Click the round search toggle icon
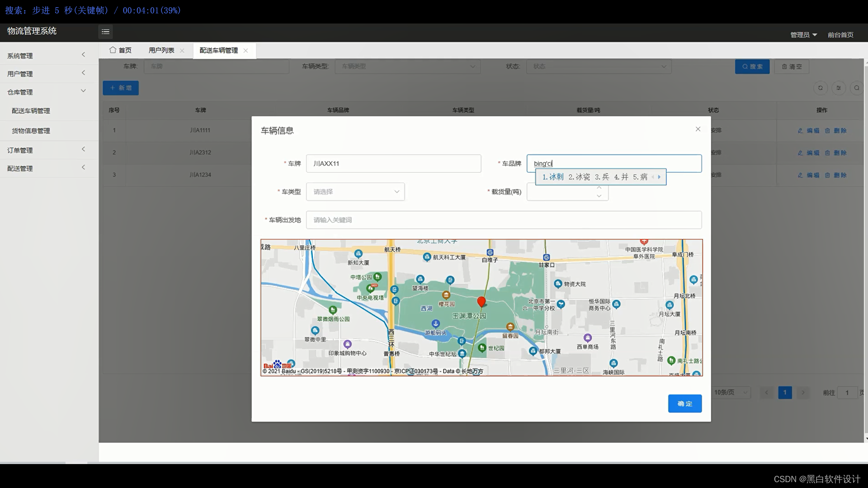 pos(857,88)
